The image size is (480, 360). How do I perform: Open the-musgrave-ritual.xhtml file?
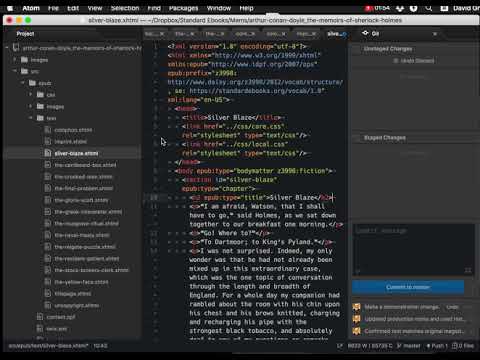[86, 223]
